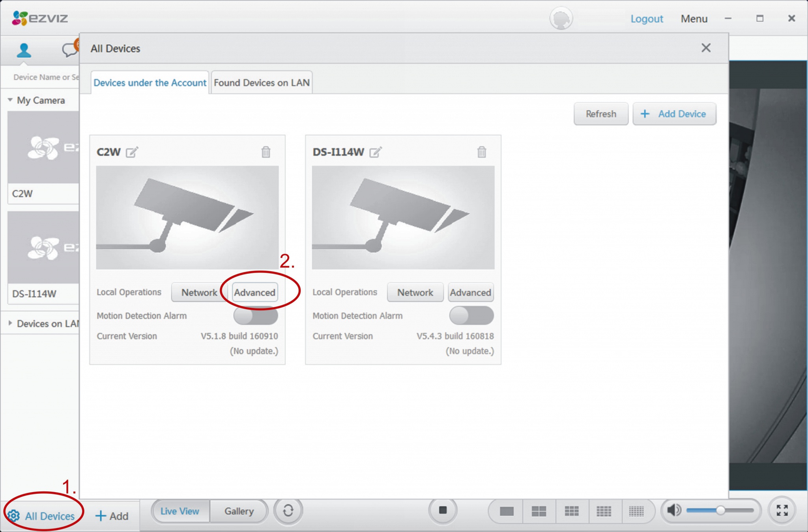Image resolution: width=808 pixels, height=532 pixels.
Task: Switch to Live View tab
Action: click(180, 511)
